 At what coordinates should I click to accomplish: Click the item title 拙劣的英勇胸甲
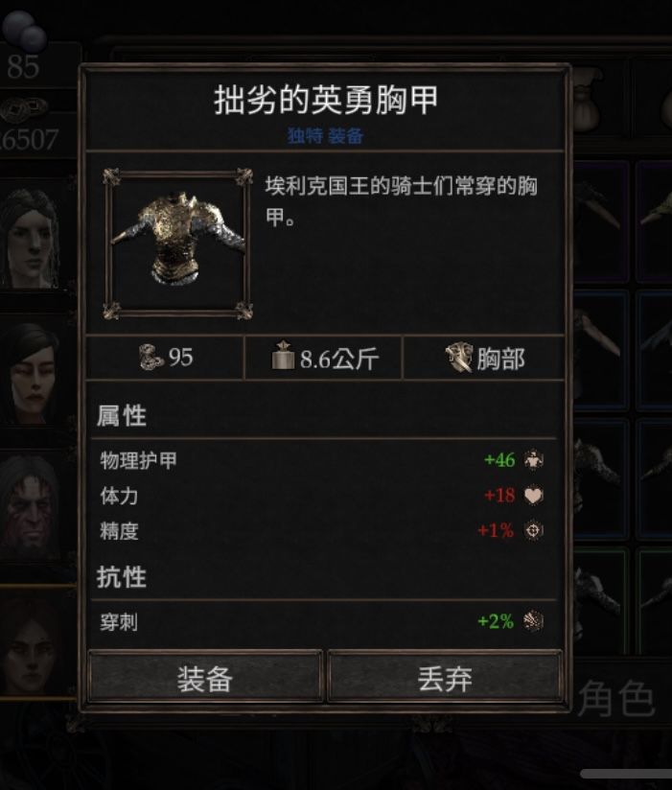325,100
